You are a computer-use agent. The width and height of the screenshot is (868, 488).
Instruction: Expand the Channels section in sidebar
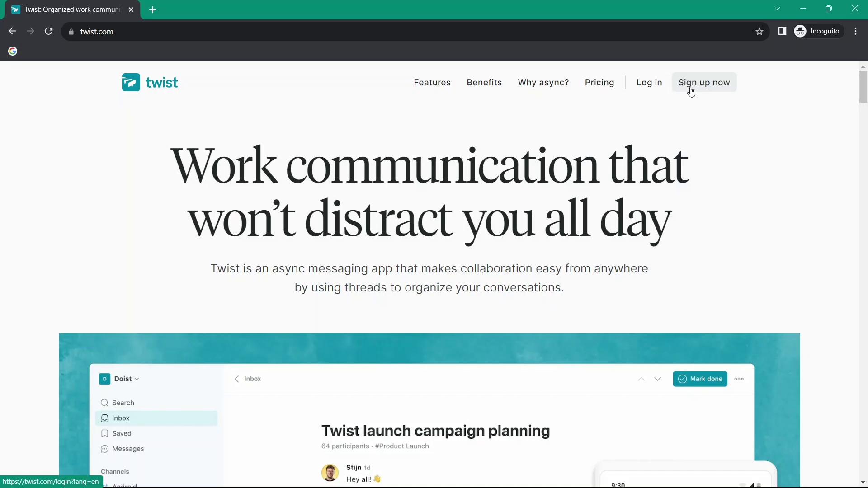tap(115, 471)
